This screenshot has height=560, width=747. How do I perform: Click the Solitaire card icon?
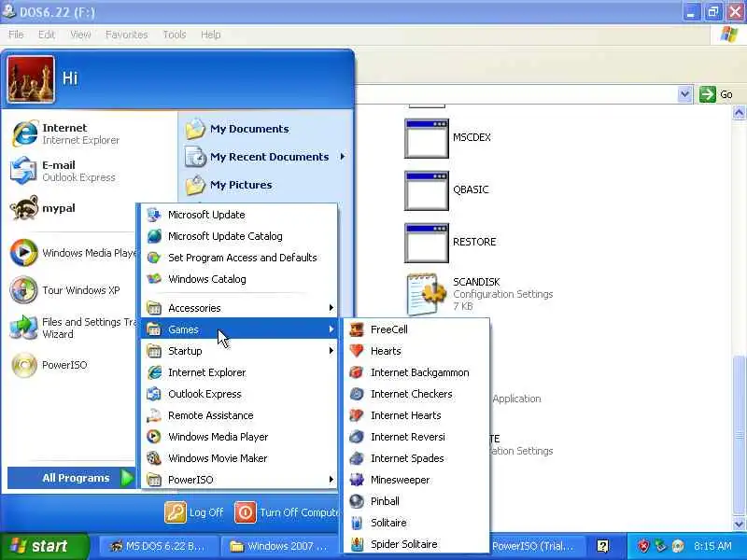[x=357, y=523]
